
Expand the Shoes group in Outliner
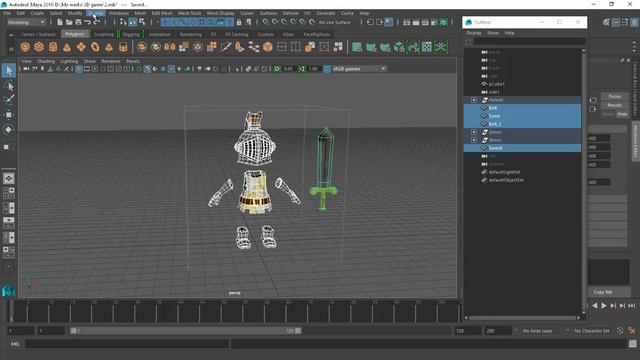coord(474,140)
